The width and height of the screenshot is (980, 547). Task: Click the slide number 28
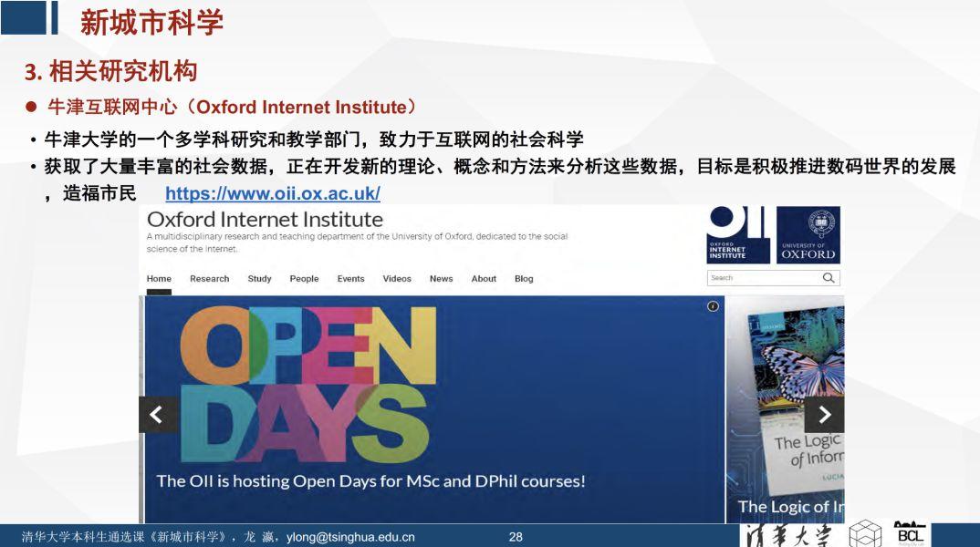pyautogui.click(x=516, y=537)
